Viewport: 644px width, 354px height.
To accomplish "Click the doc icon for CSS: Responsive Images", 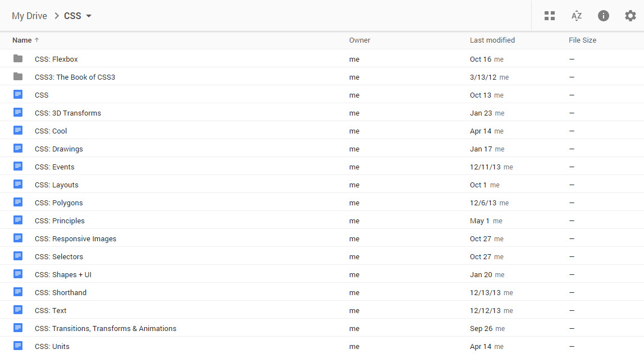I will point(17,238).
